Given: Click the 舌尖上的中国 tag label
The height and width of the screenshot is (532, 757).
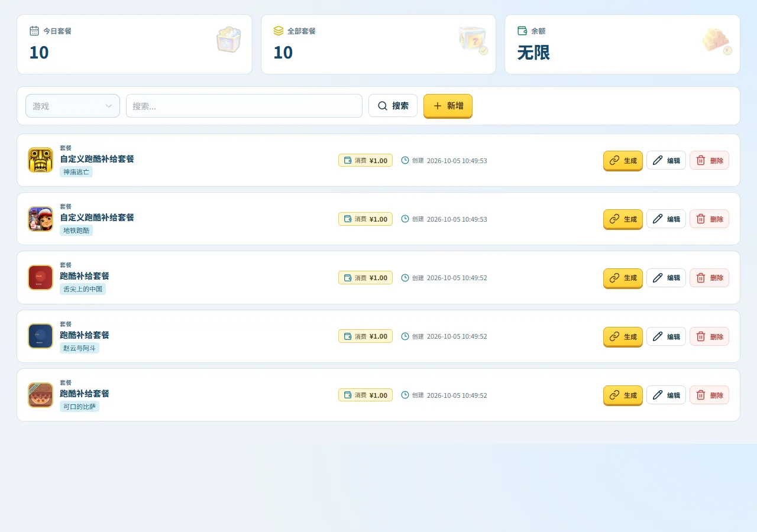Looking at the screenshot, I should (83, 289).
